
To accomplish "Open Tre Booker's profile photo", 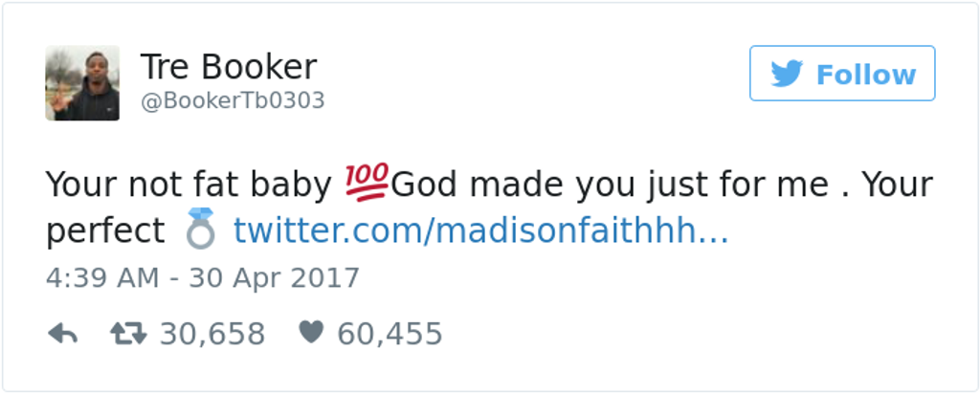I will (82, 83).
